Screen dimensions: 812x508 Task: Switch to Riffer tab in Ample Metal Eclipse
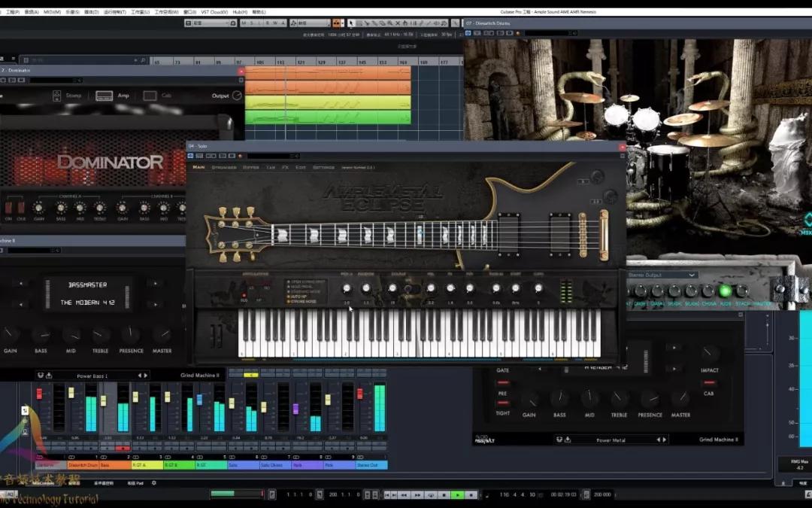pyautogui.click(x=251, y=167)
